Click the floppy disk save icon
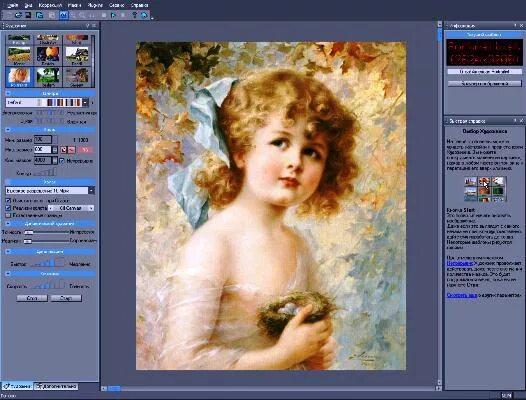 pos(28,15)
